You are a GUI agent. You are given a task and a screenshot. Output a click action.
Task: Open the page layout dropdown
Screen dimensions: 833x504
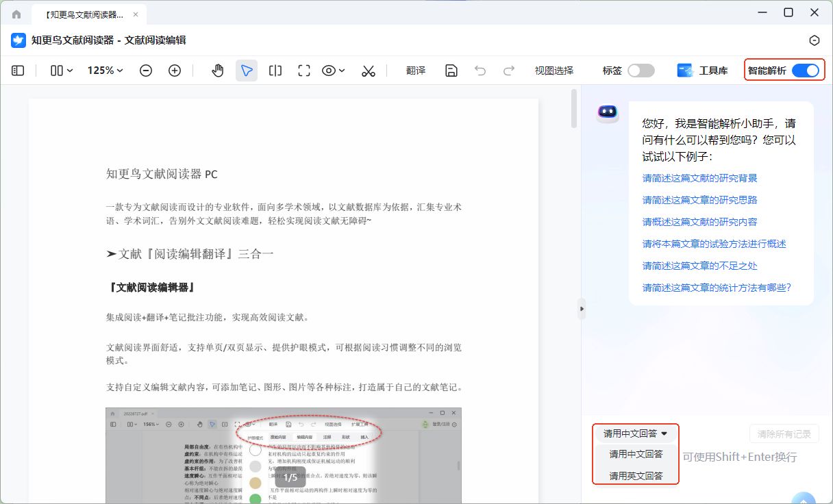[62, 71]
